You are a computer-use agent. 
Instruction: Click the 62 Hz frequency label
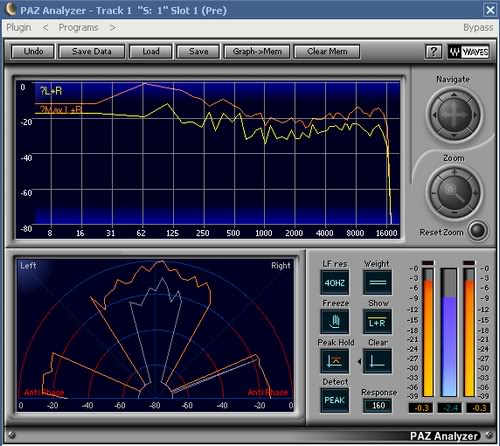(x=141, y=233)
